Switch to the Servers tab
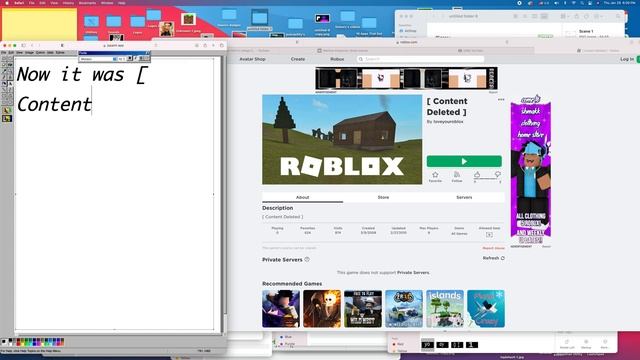Image resolution: width=640 pixels, height=360 pixels. point(464,197)
